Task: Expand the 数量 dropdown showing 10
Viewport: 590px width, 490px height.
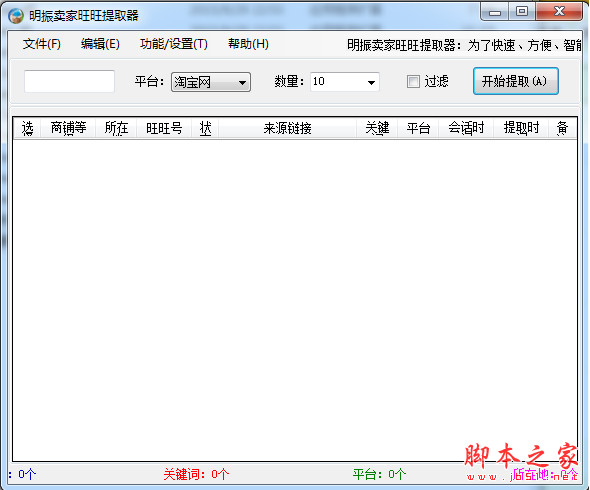Action: pos(344,82)
